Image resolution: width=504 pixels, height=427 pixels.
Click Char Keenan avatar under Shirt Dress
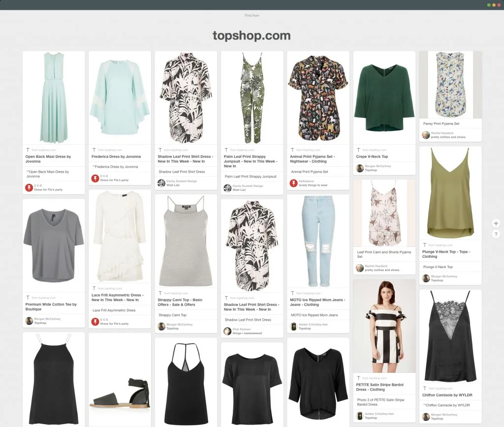[x=227, y=331]
